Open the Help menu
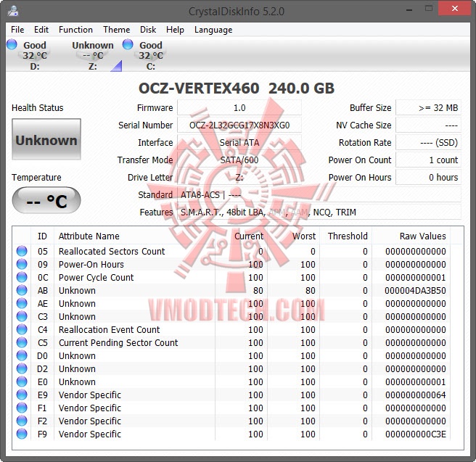Viewport: 476px width, 462px height. point(175,30)
